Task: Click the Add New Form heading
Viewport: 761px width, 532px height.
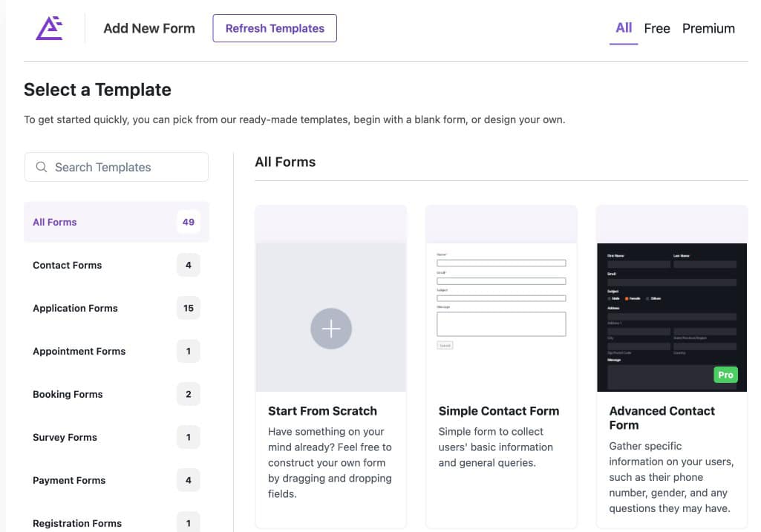Action: (149, 29)
